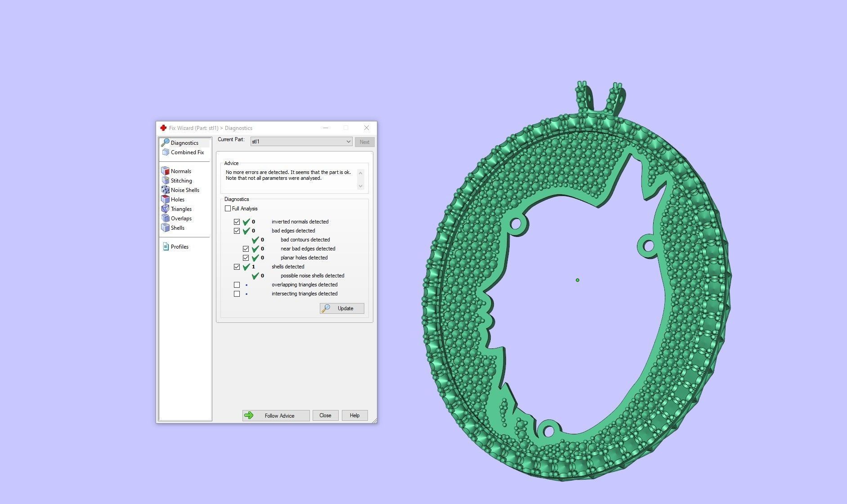The image size is (847, 504).
Task: Minimize the Fix Wizard dialog
Action: coord(325,128)
